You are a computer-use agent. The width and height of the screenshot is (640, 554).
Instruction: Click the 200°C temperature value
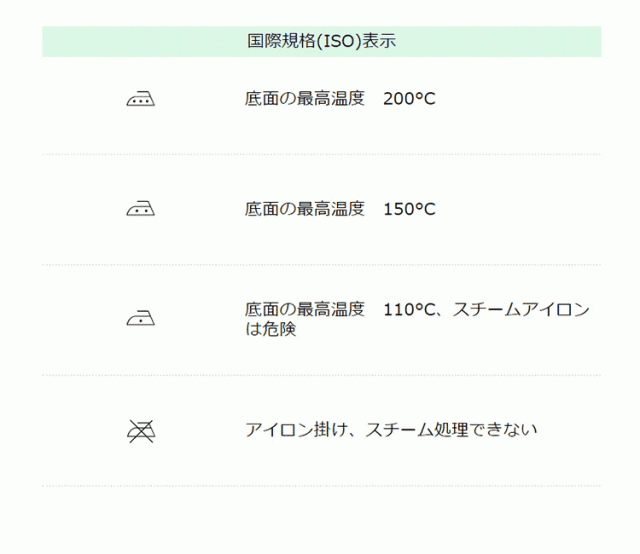click(409, 99)
